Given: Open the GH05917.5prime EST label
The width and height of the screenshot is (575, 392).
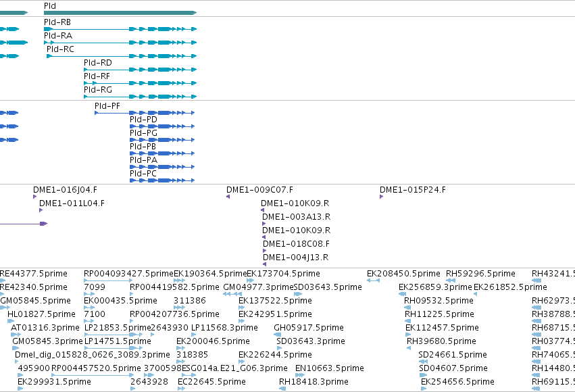Looking at the screenshot, I should (x=309, y=328).
